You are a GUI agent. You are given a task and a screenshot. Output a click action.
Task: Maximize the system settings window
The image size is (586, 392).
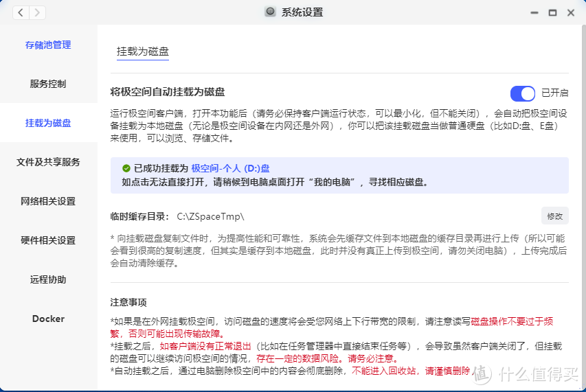click(552, 12)
